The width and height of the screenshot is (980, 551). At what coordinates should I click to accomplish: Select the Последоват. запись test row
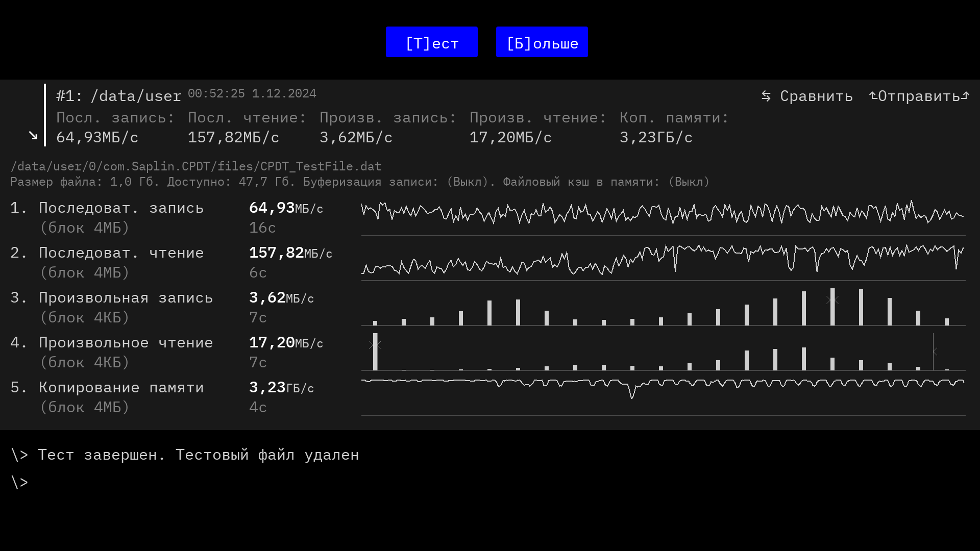(x=121, y=208)
